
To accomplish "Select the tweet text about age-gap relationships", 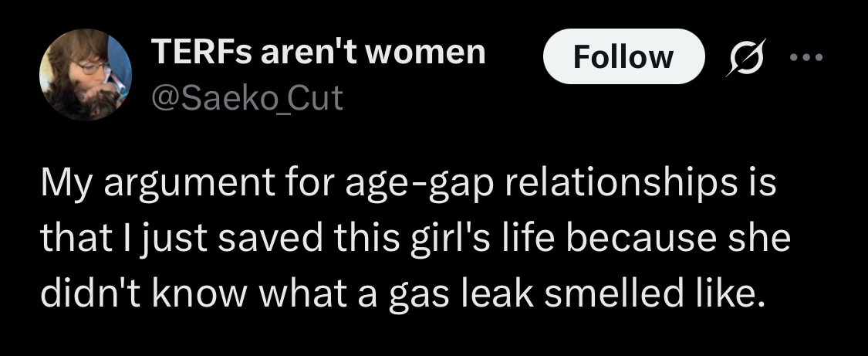I will 414,239.
